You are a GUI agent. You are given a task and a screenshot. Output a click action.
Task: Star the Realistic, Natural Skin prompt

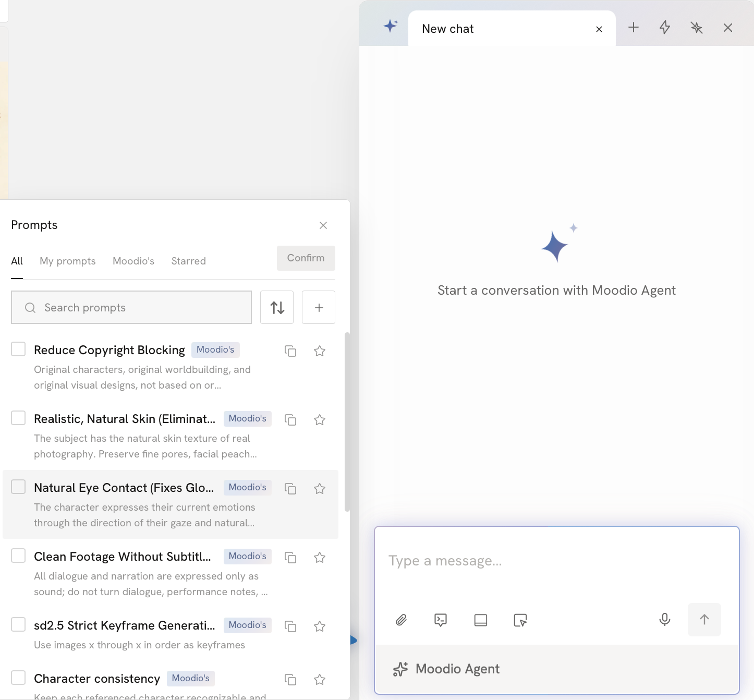(x=320, y=420)
